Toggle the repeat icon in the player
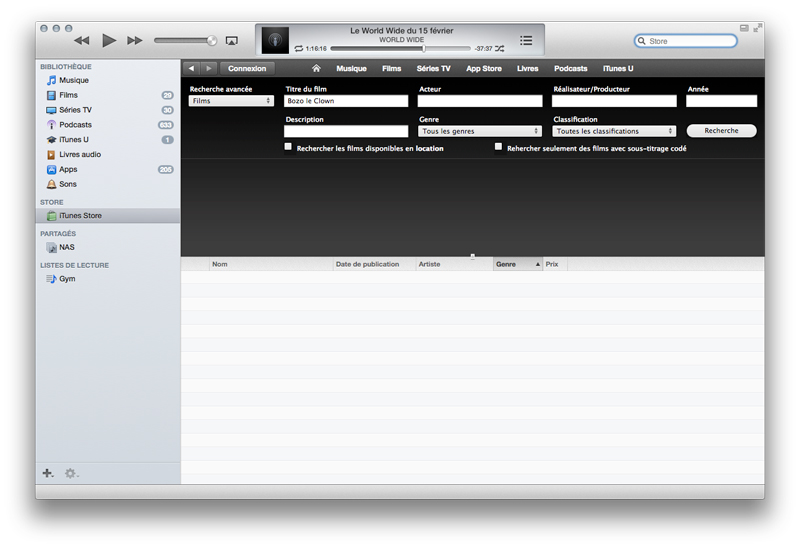Screen dimensions: 800x548 [x=298, y=48]
